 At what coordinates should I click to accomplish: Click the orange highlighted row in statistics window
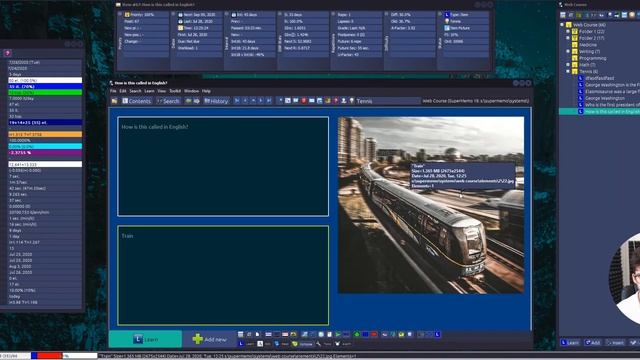[x=45, y=134]
